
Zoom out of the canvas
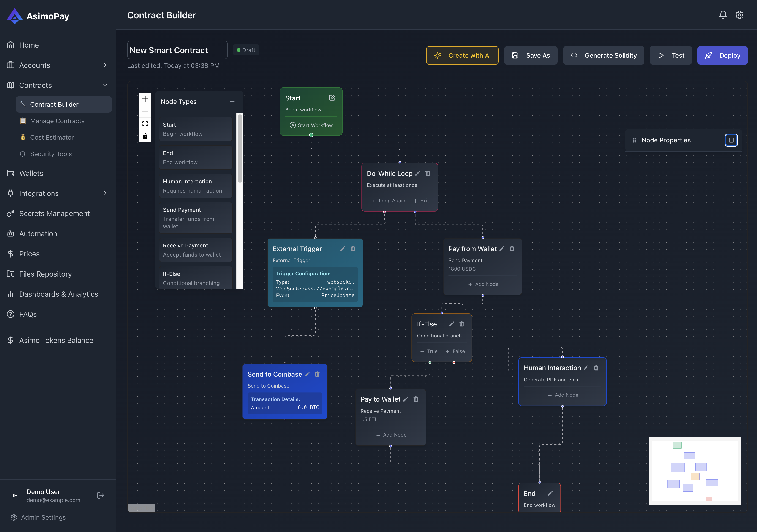145,111
